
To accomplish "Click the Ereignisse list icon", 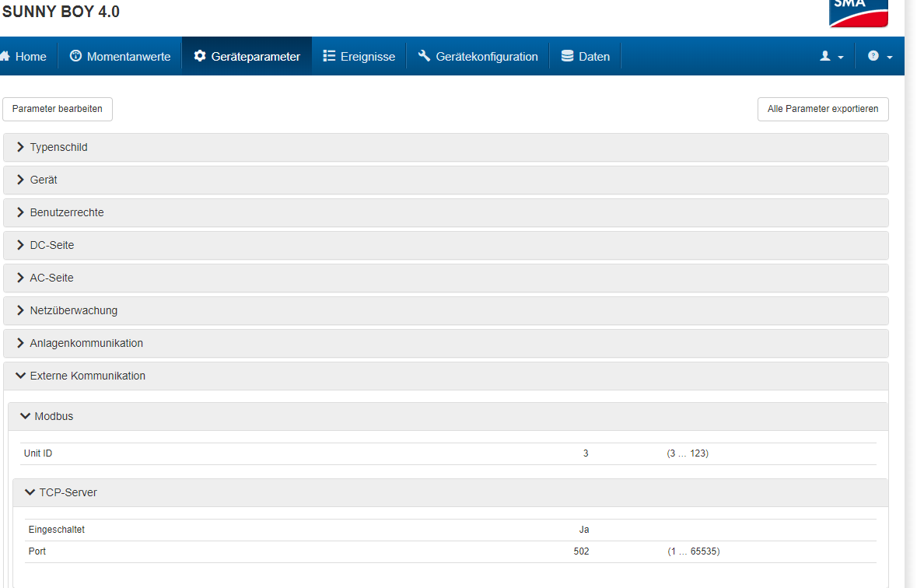I will point(329,56).
